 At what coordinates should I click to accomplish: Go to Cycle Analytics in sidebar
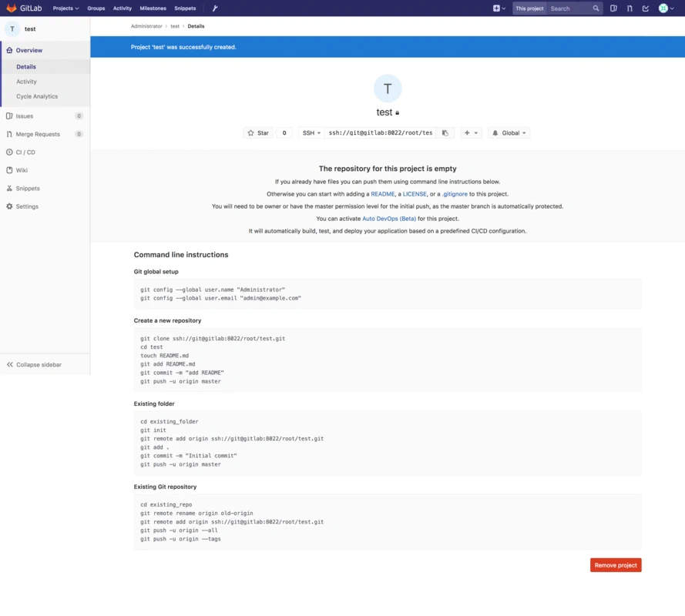coord(37,97)
